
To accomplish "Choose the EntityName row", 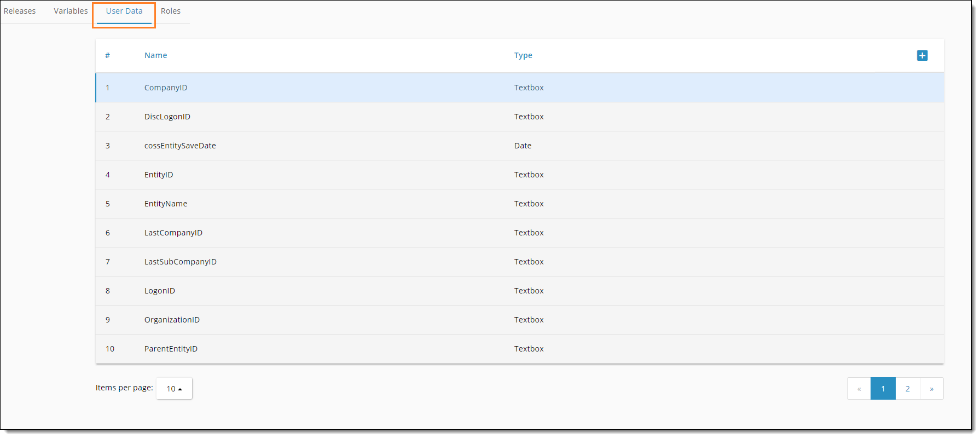I will [x=166, y=204].
